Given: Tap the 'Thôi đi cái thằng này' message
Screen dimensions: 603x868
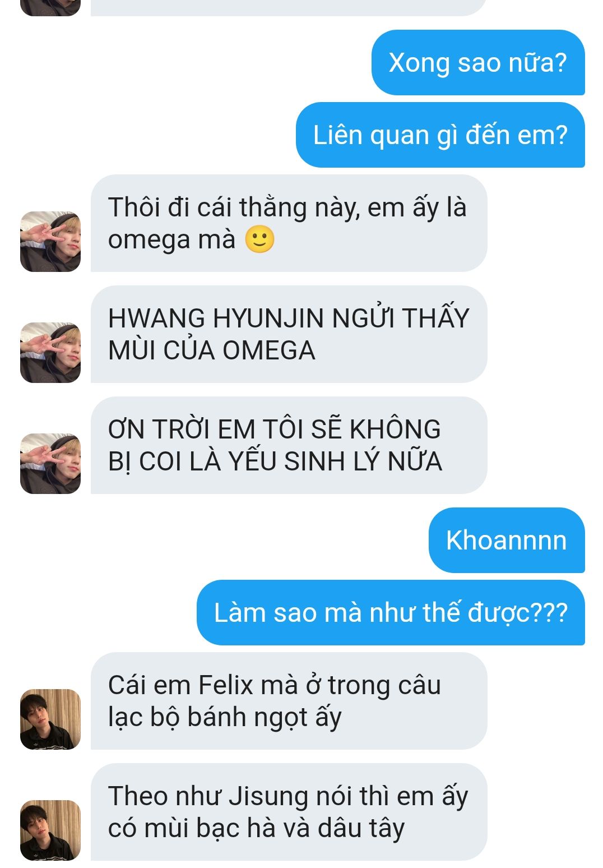Looking at the screenshot, I should click(289, 223).
